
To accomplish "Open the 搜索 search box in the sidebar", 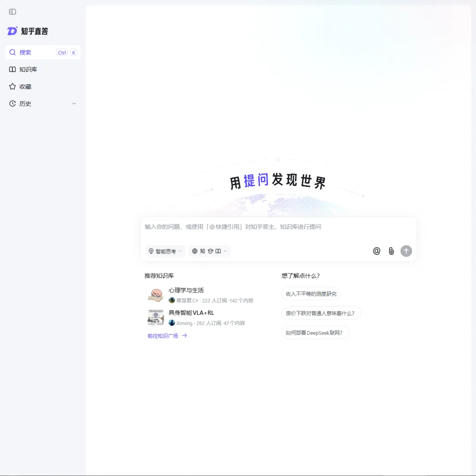I will [43, 52].
